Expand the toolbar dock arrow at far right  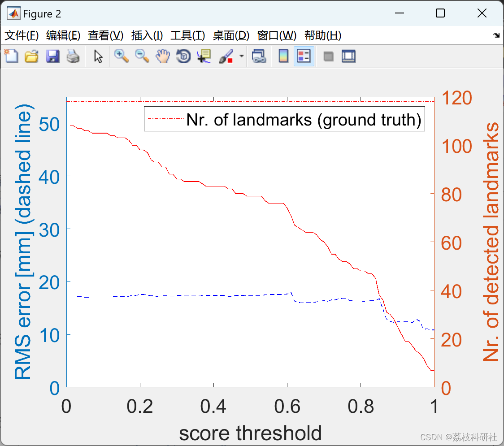[x=496, y=35]
